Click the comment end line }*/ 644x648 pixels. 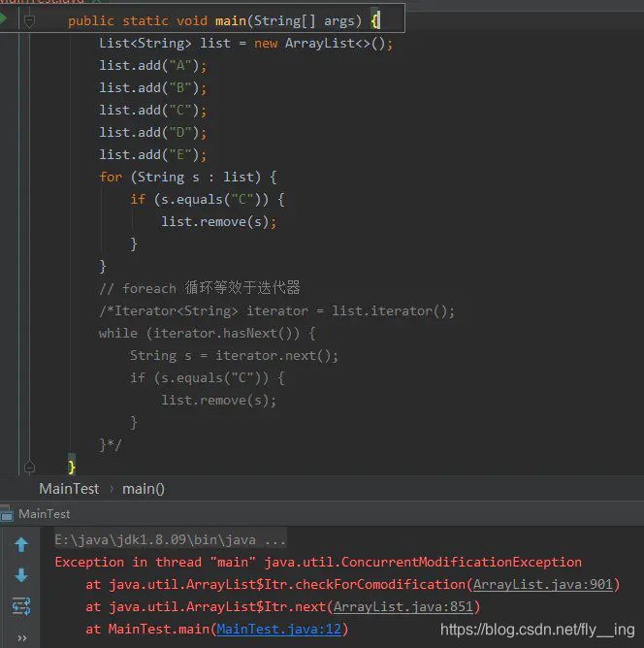[111, 444]
